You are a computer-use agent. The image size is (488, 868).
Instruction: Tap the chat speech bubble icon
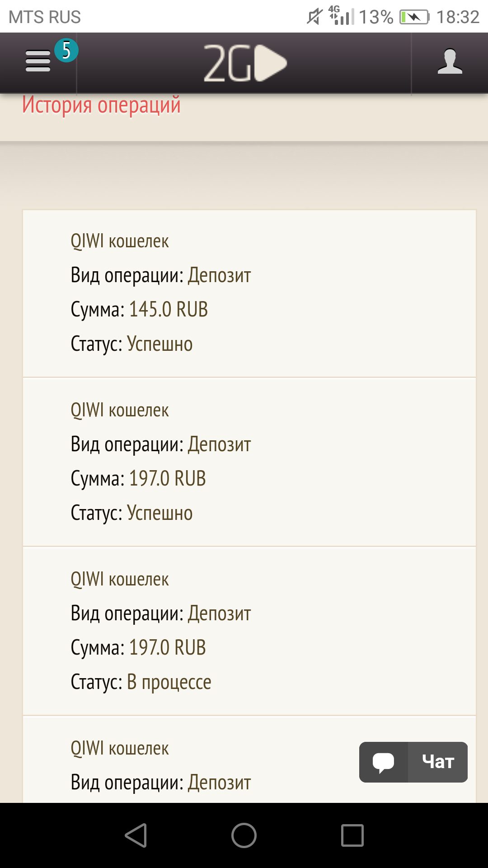pyautogui.click(x=384, y=762)
